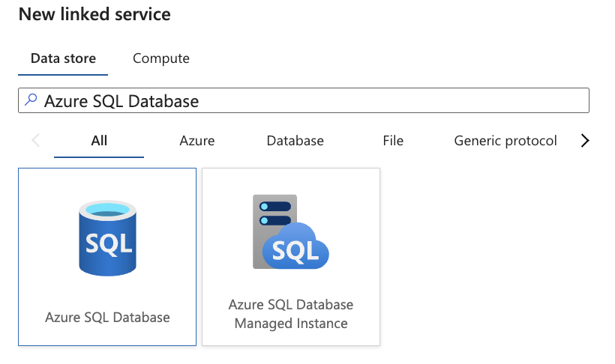Click the magnifying glass search icon
Screen dimensions: 615x364
coord(31,100)
